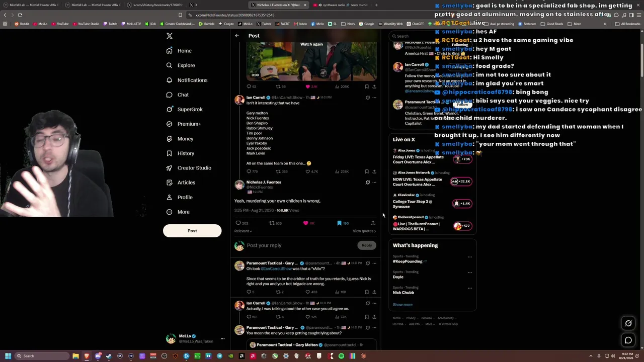Open SuperGrok from the sidebar

tap(185, 109)
